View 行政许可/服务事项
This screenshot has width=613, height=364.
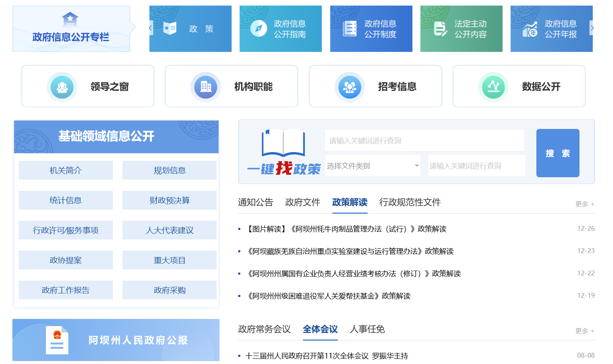coord(66,230)
